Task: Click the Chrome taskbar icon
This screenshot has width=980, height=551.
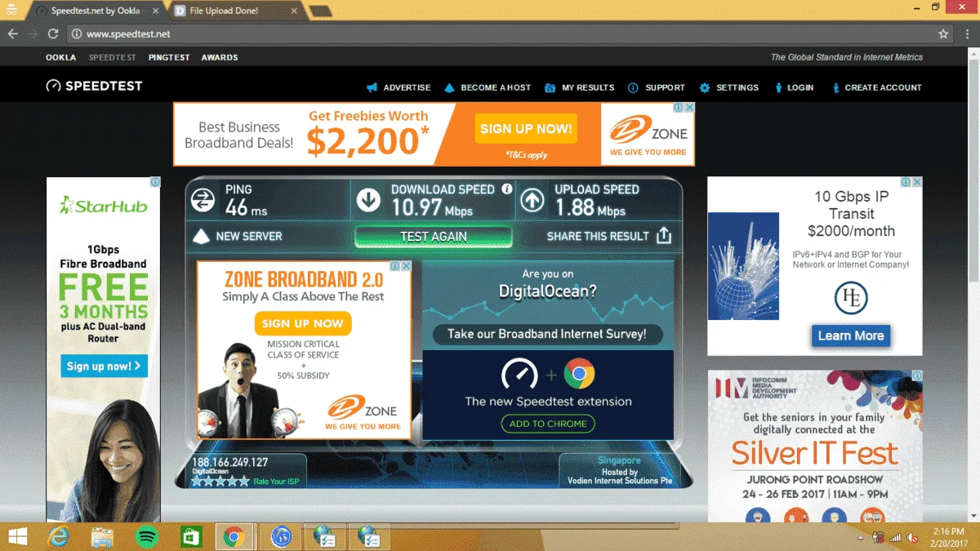Action: [x=234, y=536]
